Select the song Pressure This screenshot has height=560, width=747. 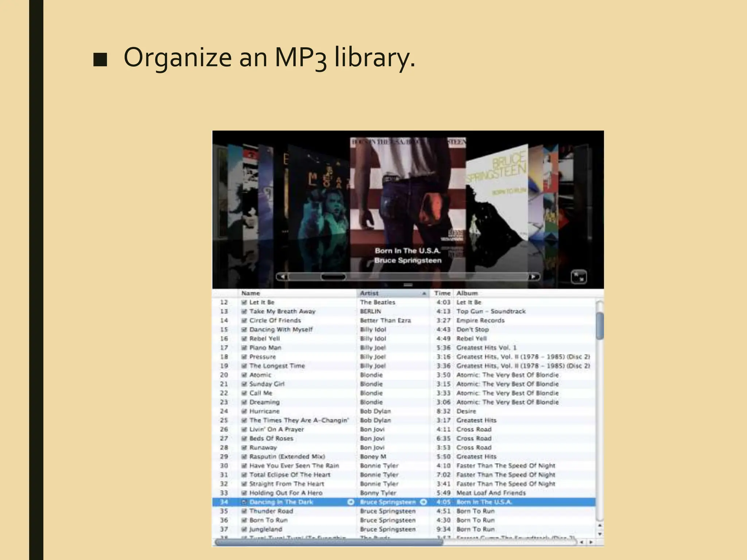pyautogui.click(x=263, y=357)
